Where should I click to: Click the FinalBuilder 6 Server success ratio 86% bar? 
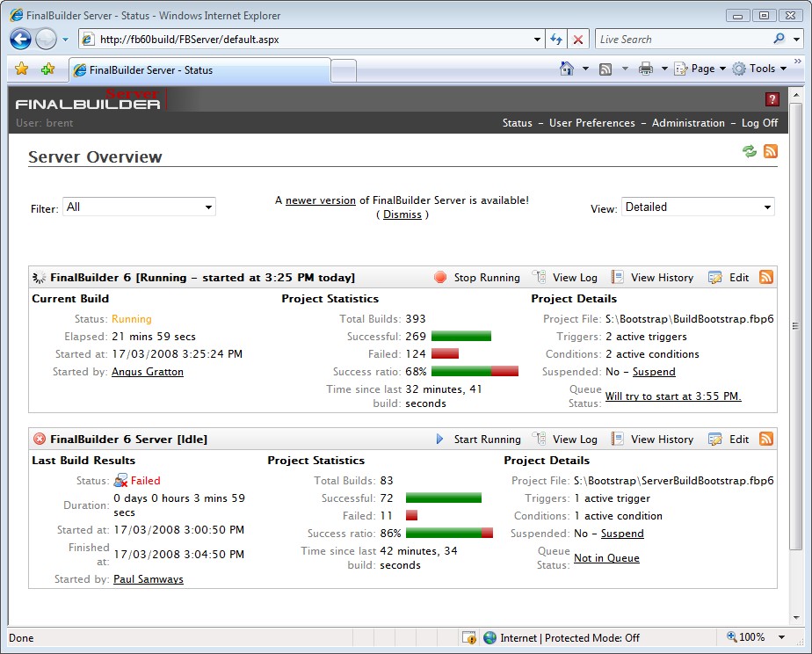tap(450, 533)
